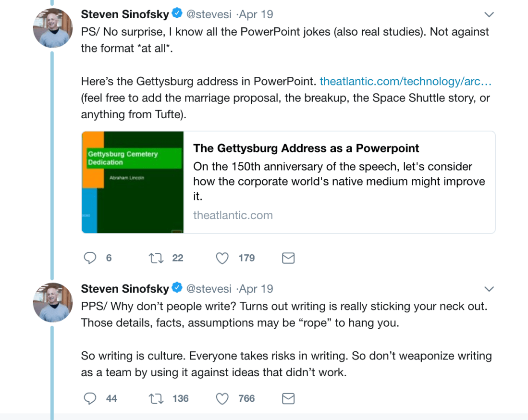Click the Apr 19 timestamp on the first tweet
This screenshot has height=420, width=528.
coord(255,14)
